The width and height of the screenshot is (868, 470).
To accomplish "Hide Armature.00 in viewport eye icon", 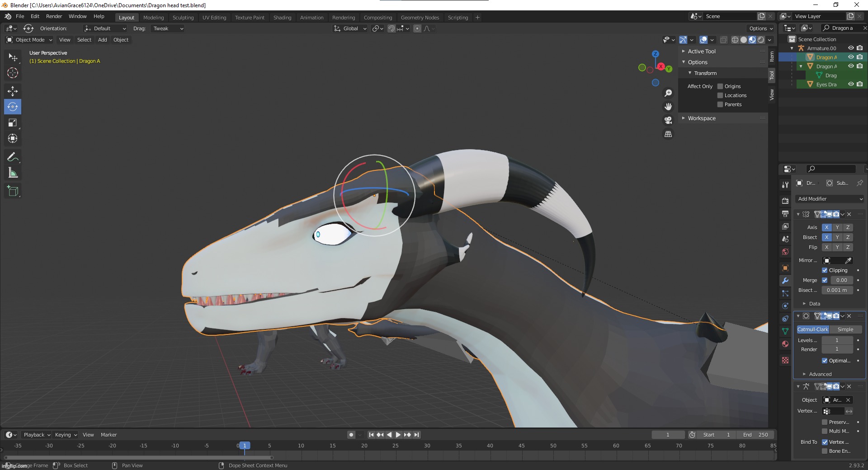I will [851, 48].
